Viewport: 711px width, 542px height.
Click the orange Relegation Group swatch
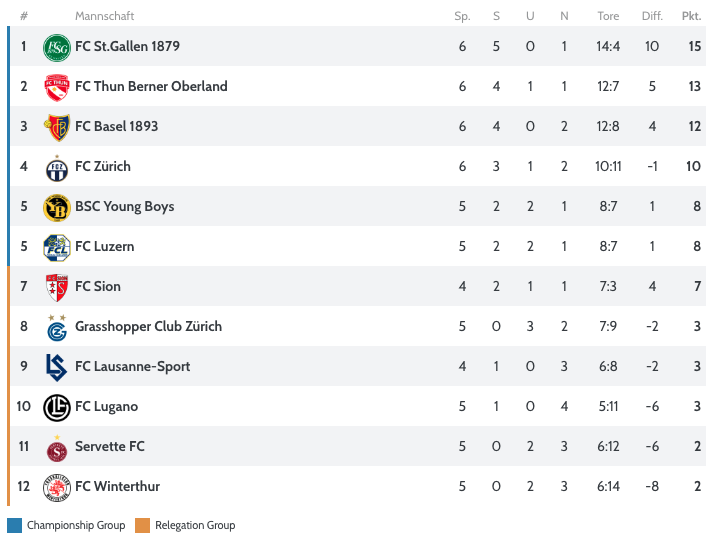click(142, 525)
